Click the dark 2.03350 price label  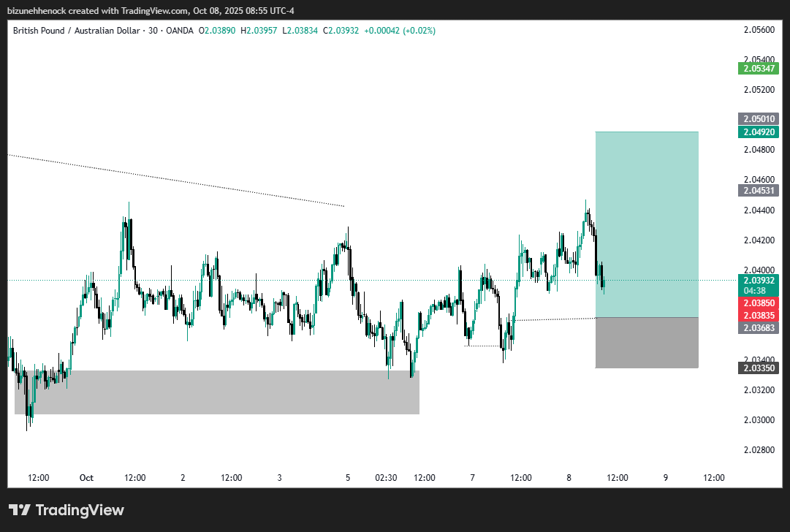point(760,368)
